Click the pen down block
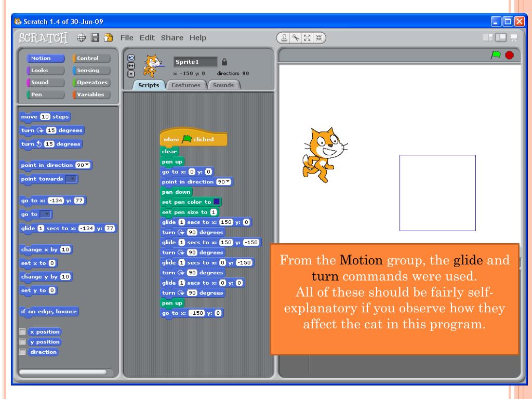The width and height of the screenshot is (532, 399). pyautogui.click(x=176, y=192)
